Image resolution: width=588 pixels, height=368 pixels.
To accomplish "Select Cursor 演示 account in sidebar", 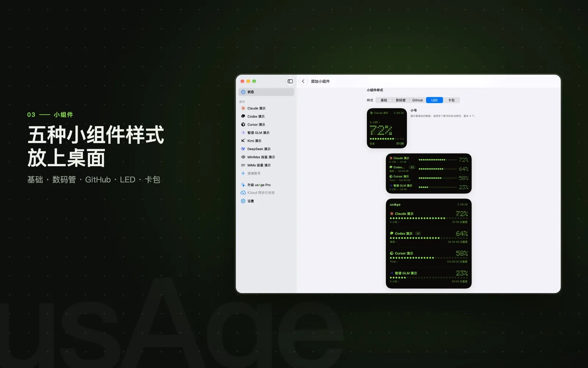I will [266, 124].
